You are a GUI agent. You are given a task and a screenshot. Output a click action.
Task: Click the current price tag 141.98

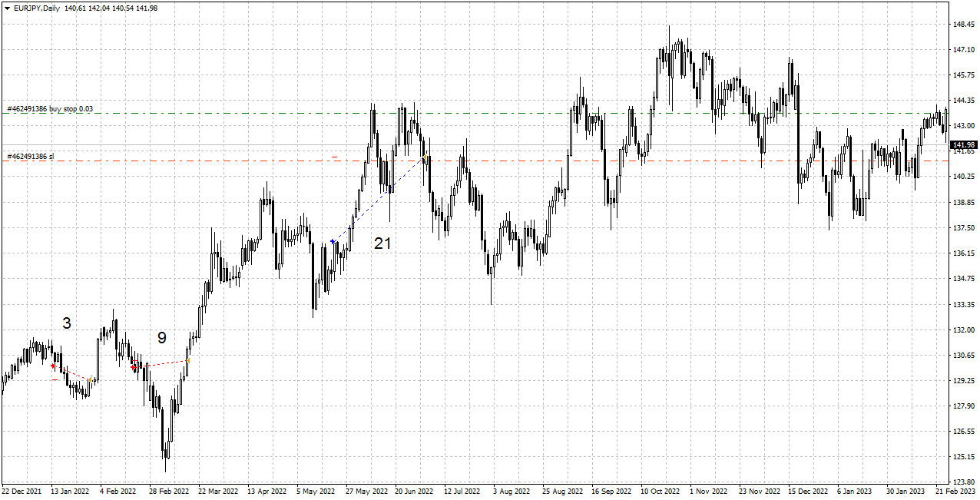click(x=963, y=144)
